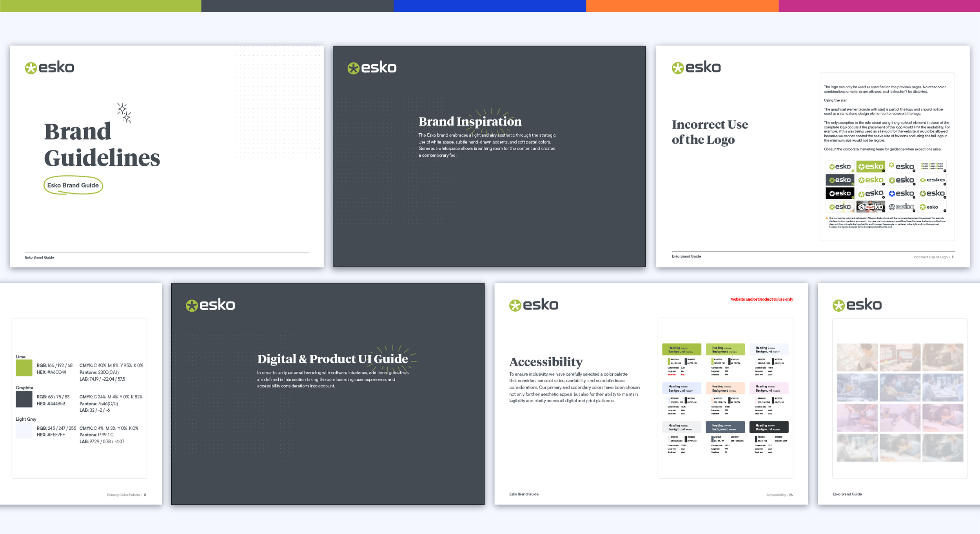The width and height of the screenshot is (980, 534).
Task: Select the peach Heading/Background contrast card
Action: click(725, 388)
